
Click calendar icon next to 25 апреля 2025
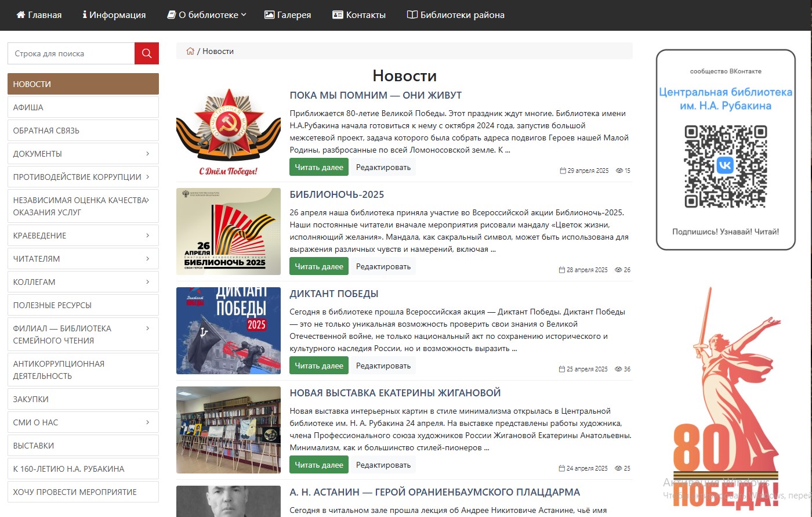click(561, 369)
